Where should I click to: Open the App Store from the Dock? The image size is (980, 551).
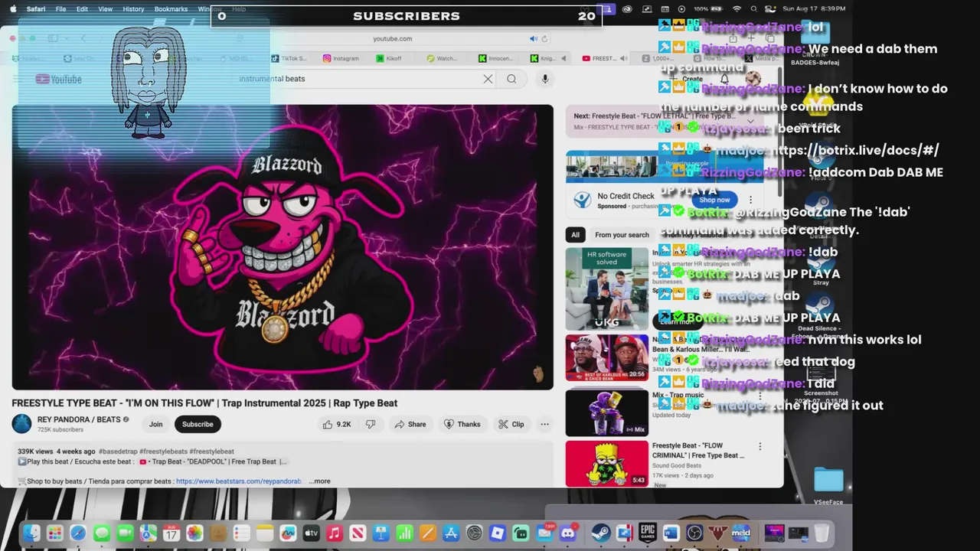point(451,533)
